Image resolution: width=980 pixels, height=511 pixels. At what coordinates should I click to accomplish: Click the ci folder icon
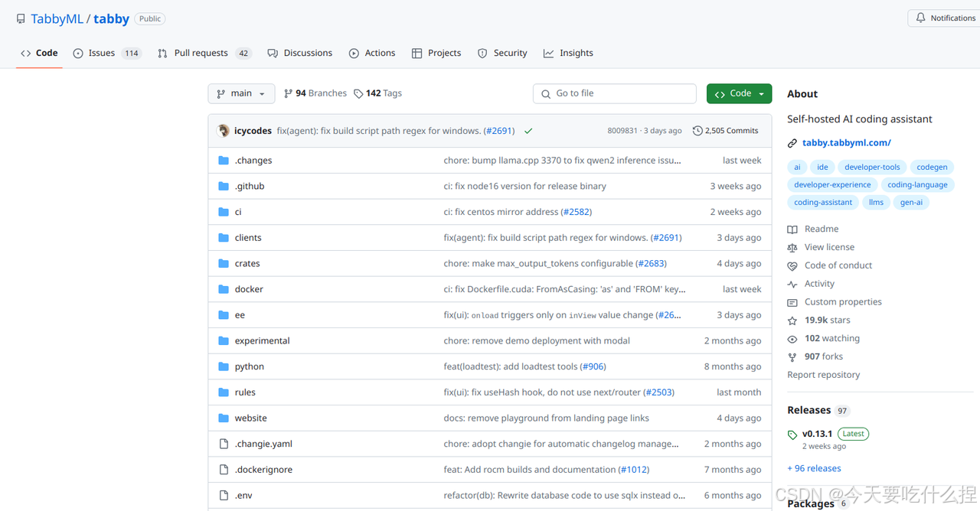tap(224, 212)
